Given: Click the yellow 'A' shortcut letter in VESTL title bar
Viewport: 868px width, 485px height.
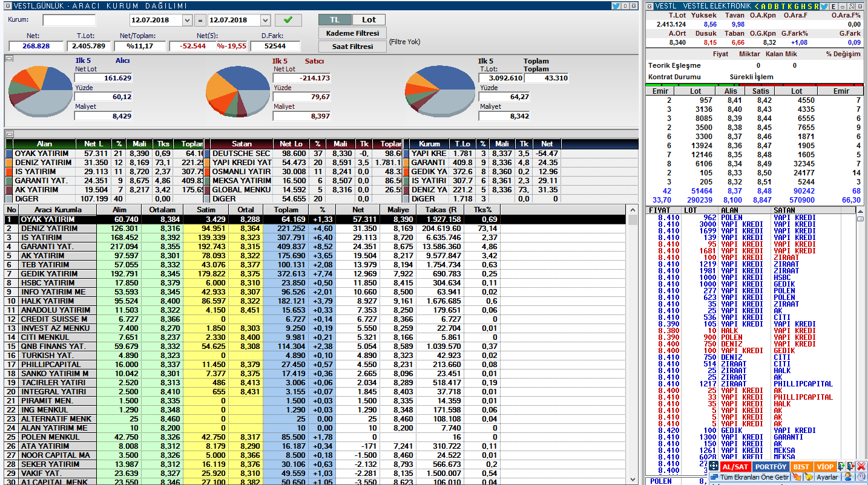Looking at the screenshot, I should [x=763, y=7].
